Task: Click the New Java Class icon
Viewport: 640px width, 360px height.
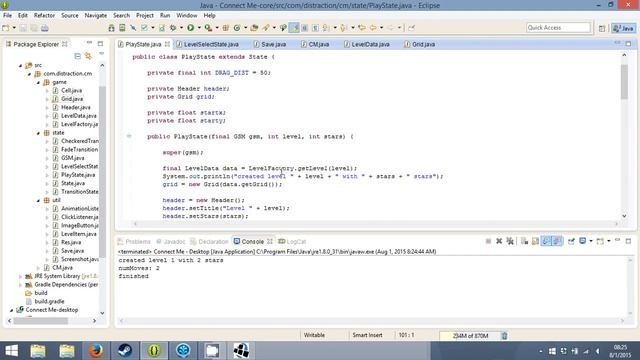Action: coord(237,28)
